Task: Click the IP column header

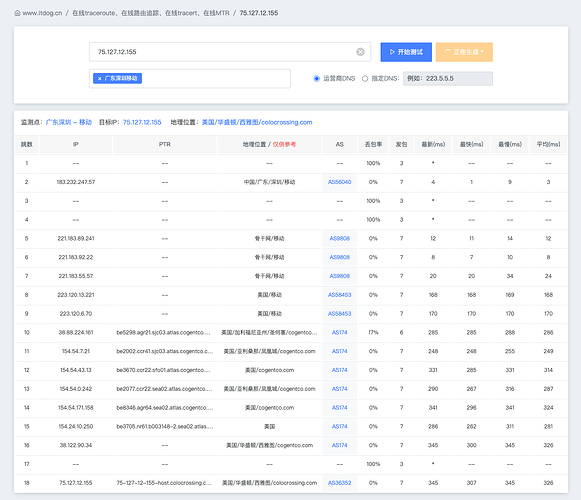Action: point(76,145)
